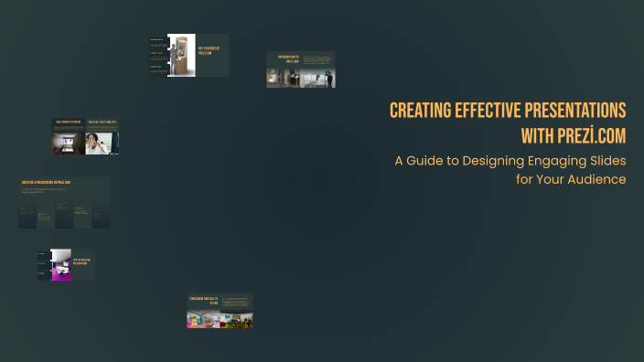Open the 'Tips for Effective Presentations' topic thumbnail

click(66, 265)
